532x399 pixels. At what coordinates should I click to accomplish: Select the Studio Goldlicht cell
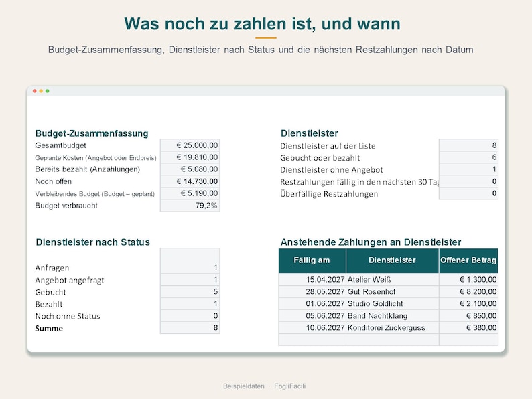(392, 304)
